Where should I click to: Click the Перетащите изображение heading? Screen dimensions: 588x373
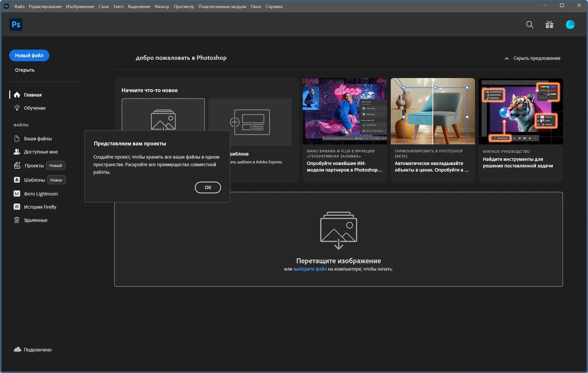(x=339, y=260)
